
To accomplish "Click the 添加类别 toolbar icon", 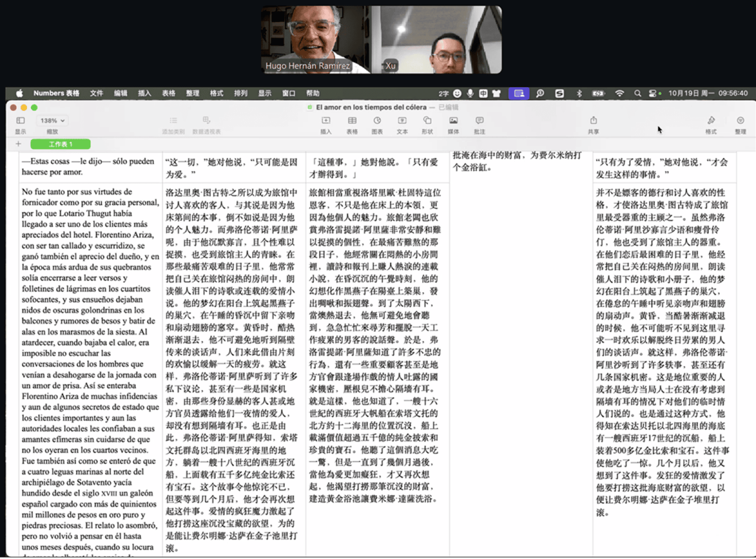I will pyautogui.click(x=173, y=121).
